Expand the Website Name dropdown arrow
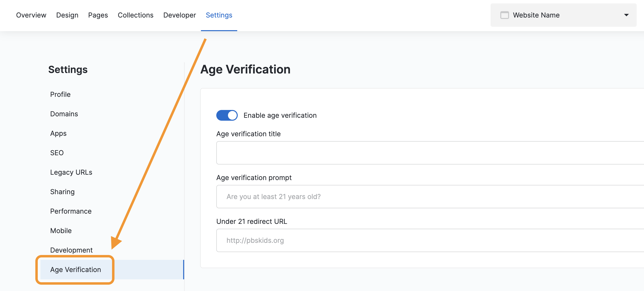The image size is (644, 291). coord(626,15)
